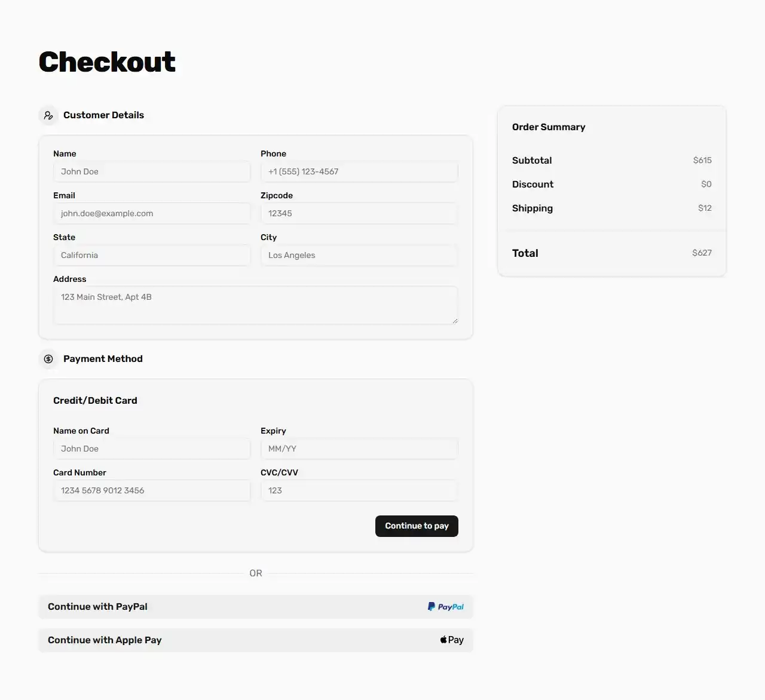This screenshot has width=765, height=700.
Task: Click the Checkout page heading
Action: click(x=107, y=61)
